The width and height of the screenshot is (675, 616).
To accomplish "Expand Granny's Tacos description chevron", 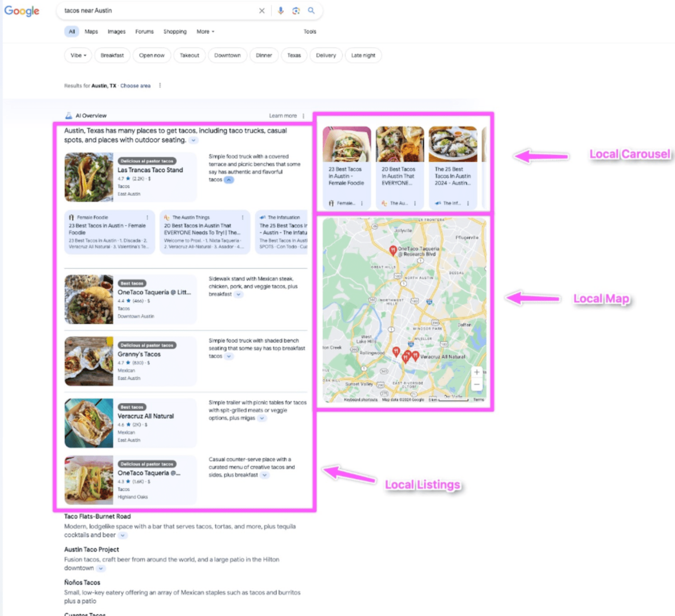I will [229, 356].
